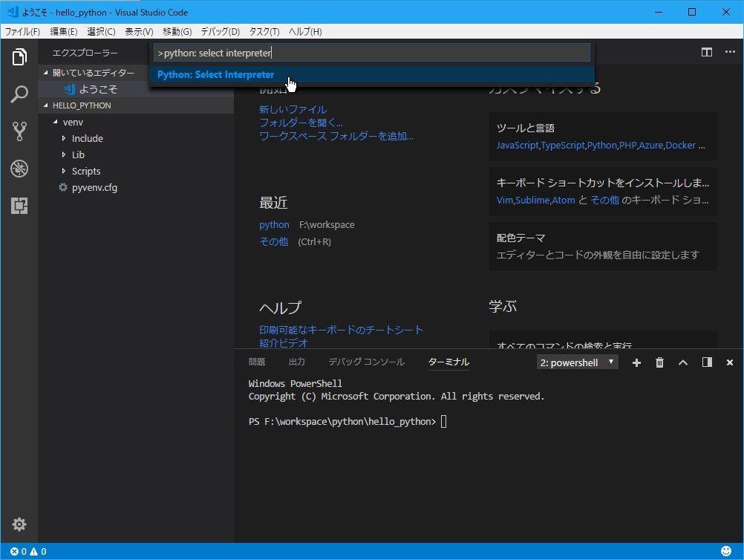744x560 pixels.
Task: Click the split editor icon
Action: click(x=707, y=52)
